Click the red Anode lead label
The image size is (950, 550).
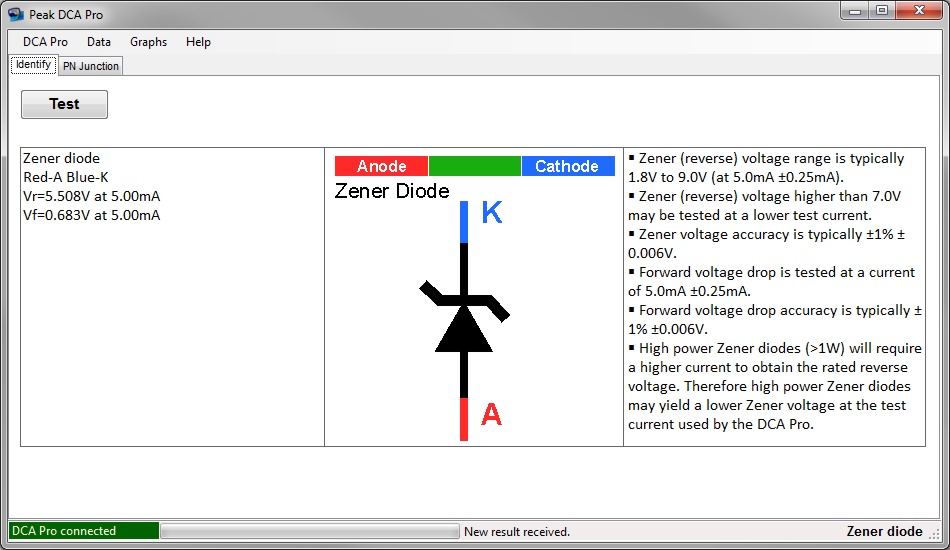pyautogui.click(x=381, y=166)
